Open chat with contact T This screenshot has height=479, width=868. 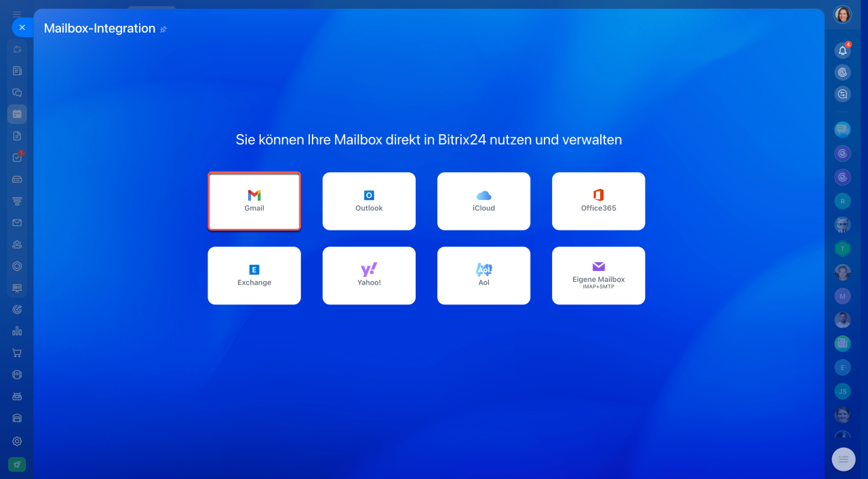point(842,249)
